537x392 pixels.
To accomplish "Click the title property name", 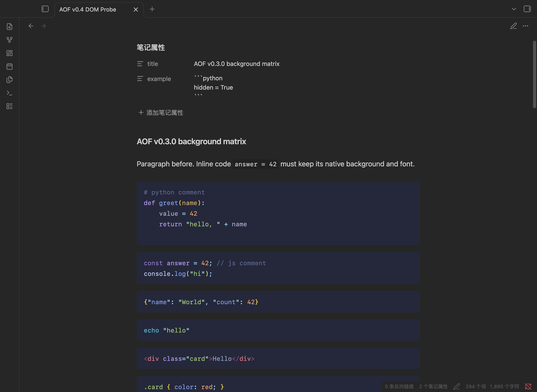I will coord(153,64).
